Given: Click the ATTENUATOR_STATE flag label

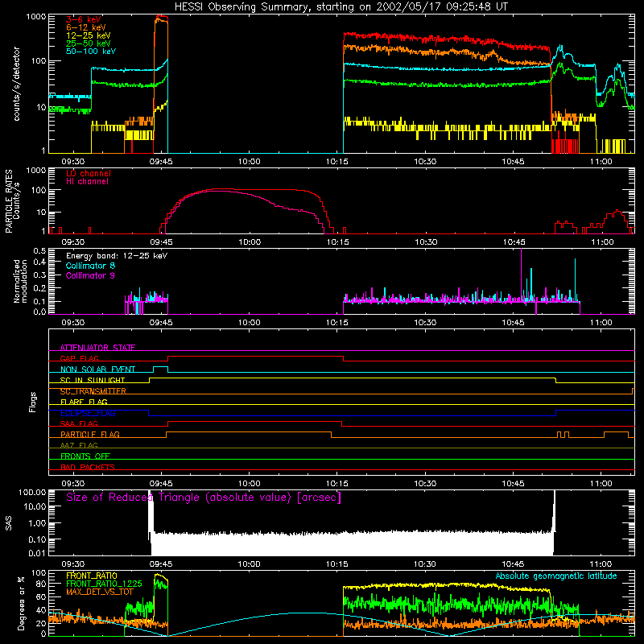Looking at the screenshot, I should coord(97,348).
